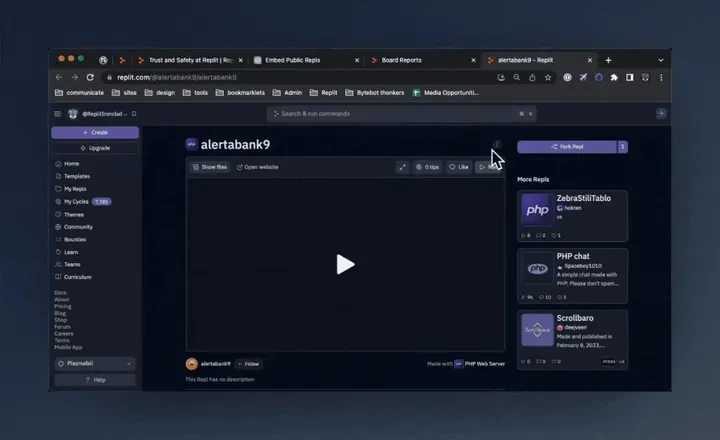
Task: Expand the @ReplitIronclad account dropdown
Action: pyautogui.click(x=105, y=113)
